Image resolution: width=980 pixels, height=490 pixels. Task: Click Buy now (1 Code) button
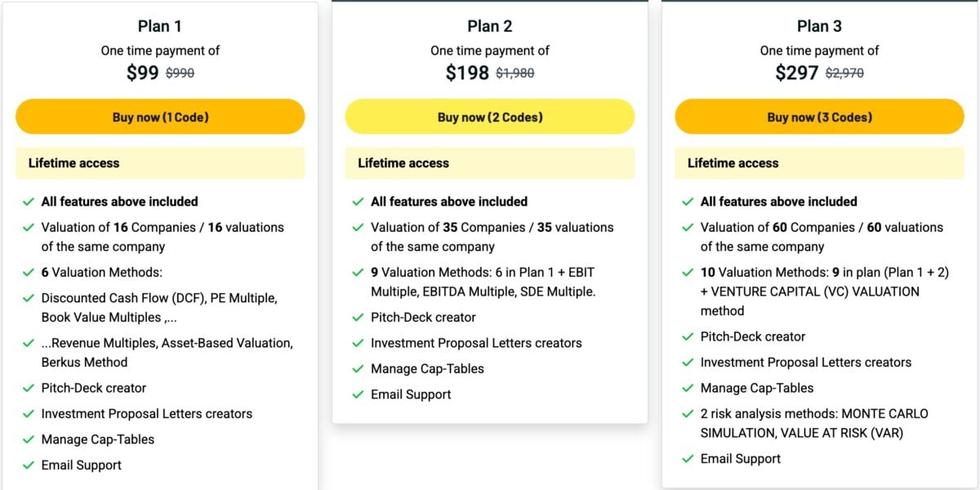160,117
